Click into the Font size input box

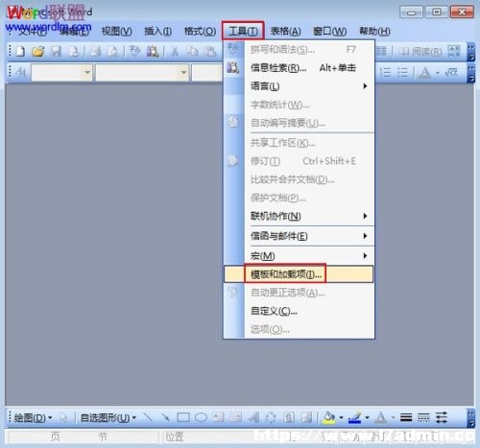(x=207, y=72)
